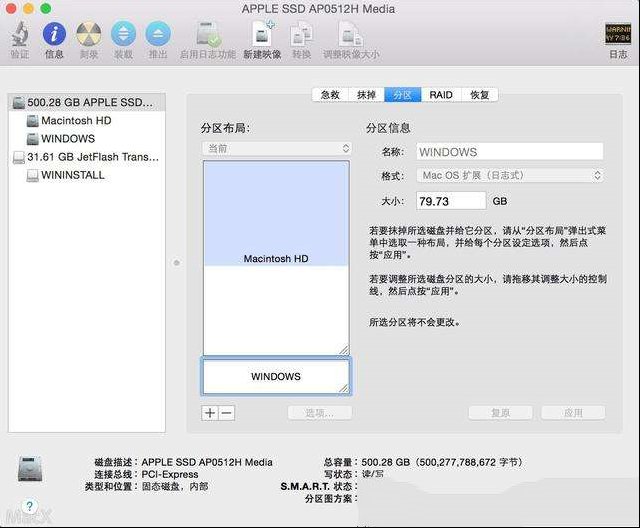Viewport: 640px width, 528px height.
Task: Select WINDOWS volume in sidebar
Action: pos(87,138)
